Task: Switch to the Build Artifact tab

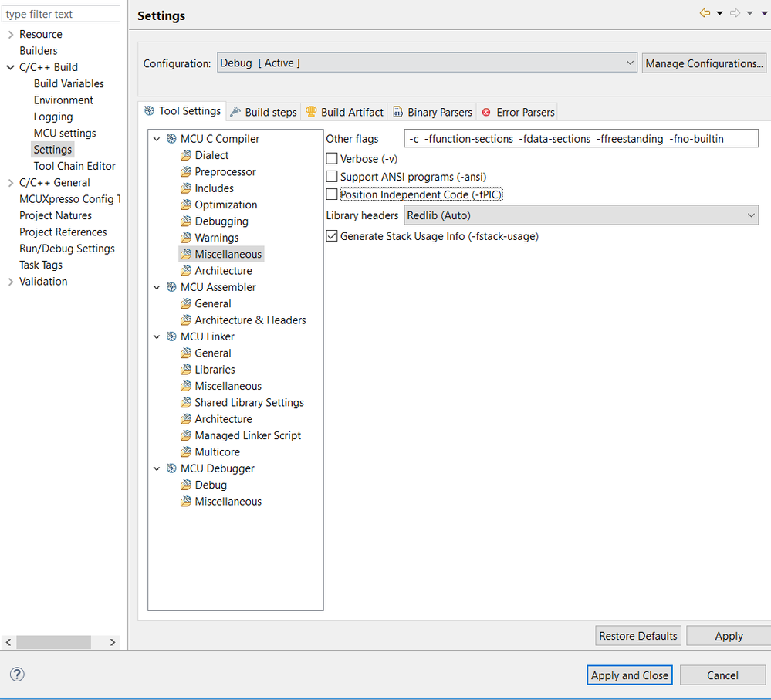Action: (x=344, y=112)
